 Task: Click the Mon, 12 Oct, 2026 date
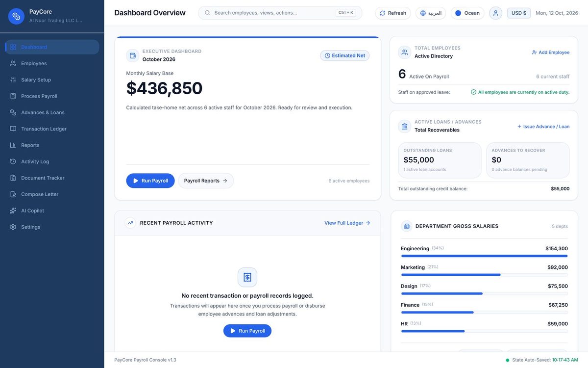[557, 13]
